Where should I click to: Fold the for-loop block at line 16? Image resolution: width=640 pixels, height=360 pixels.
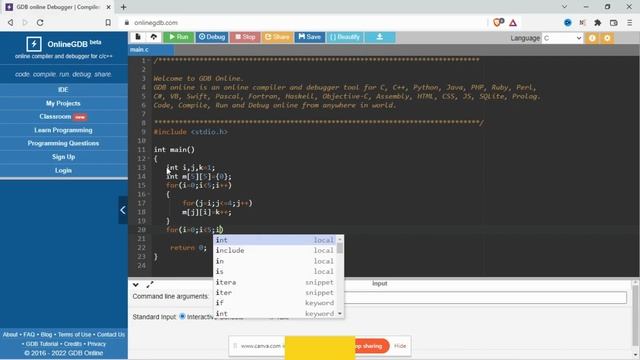[149, 195]
